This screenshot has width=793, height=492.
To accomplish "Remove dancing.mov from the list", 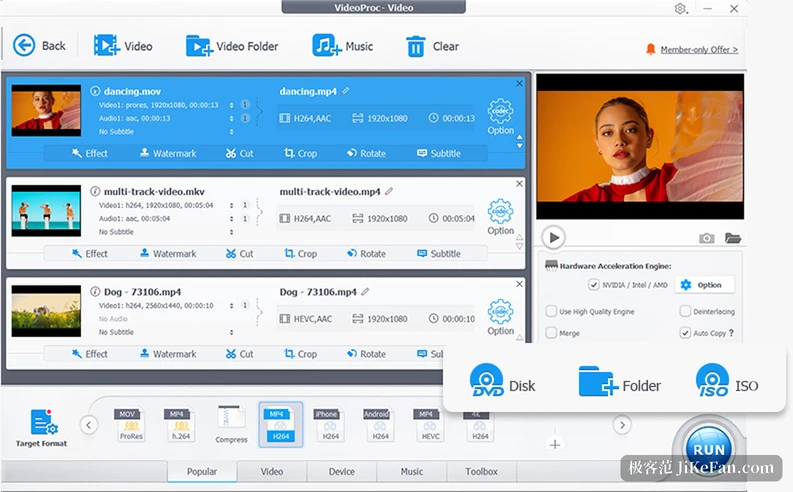I will [519, 83].
